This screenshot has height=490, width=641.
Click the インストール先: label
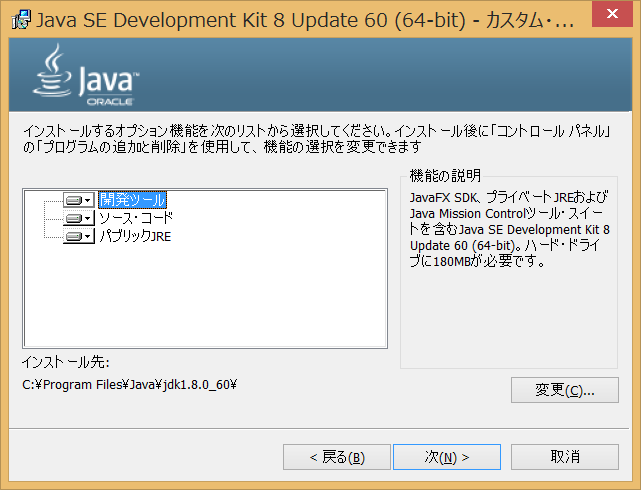pyautogui.click(x=65, y=362)
